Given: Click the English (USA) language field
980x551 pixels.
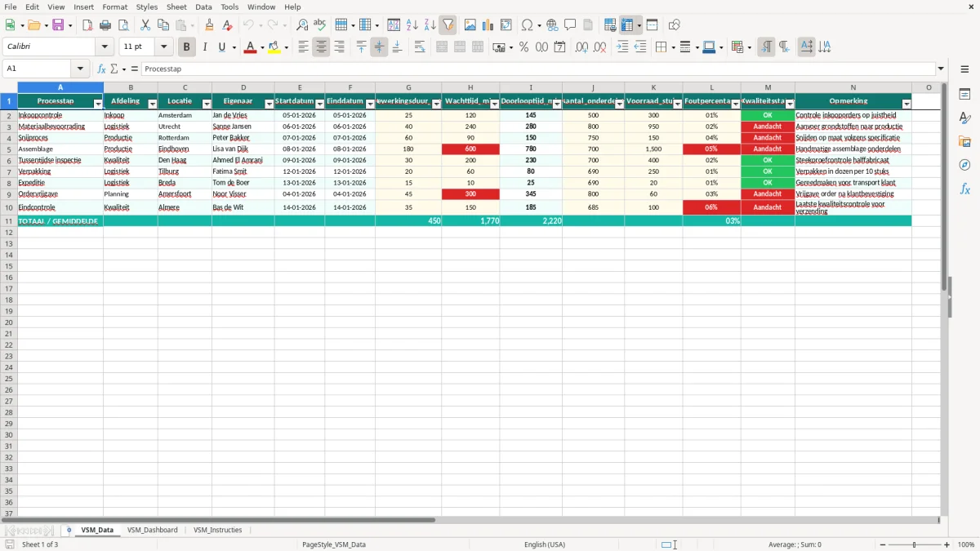Looking at the screenshot, I should pyautogui.click(x=545, y=544).
